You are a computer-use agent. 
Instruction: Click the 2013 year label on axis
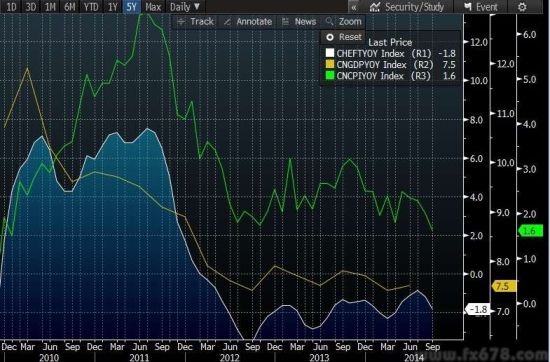coord(320,358)
